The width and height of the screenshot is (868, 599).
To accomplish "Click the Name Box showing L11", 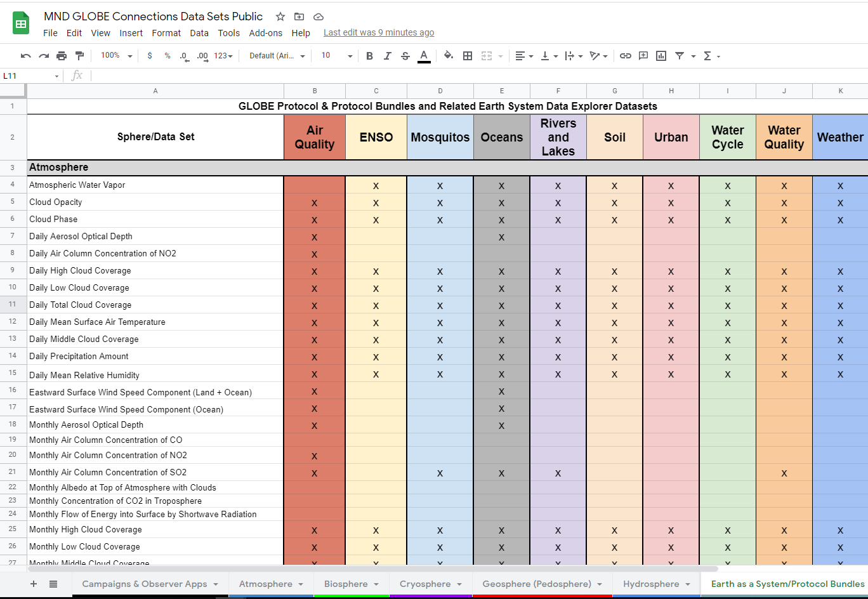I will click(27, 76).
